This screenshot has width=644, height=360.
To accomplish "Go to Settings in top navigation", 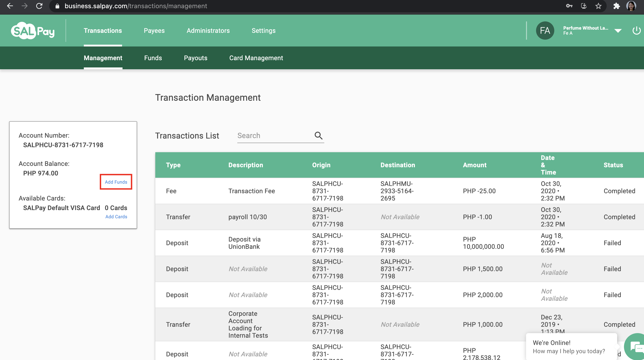I will (x=263, y=31).
